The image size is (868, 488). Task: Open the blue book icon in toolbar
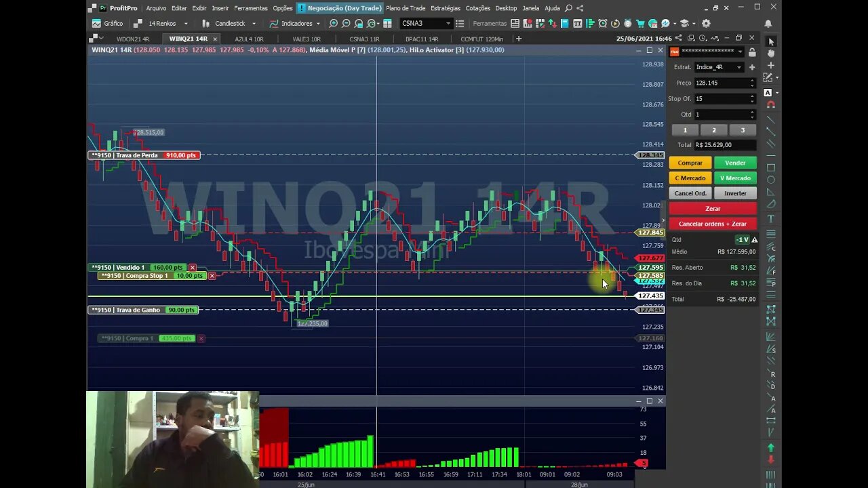564,23
